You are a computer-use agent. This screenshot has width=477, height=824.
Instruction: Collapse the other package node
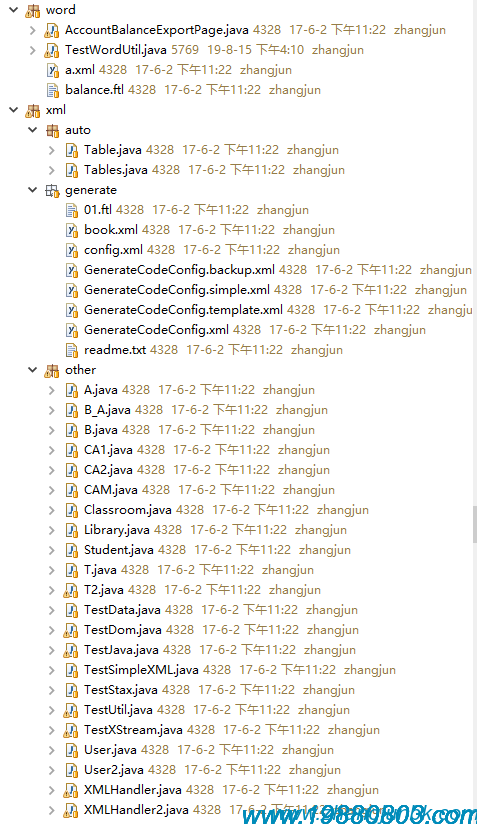pos(33,370)
